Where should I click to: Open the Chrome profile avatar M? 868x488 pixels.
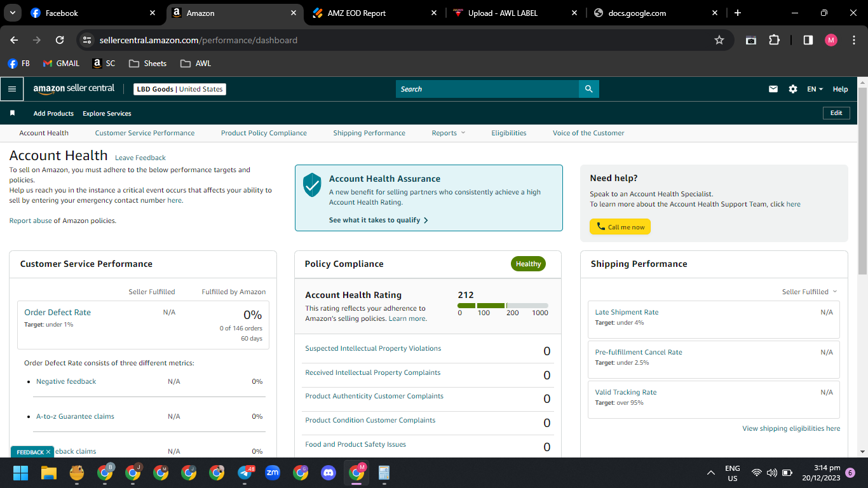(831, 40)
